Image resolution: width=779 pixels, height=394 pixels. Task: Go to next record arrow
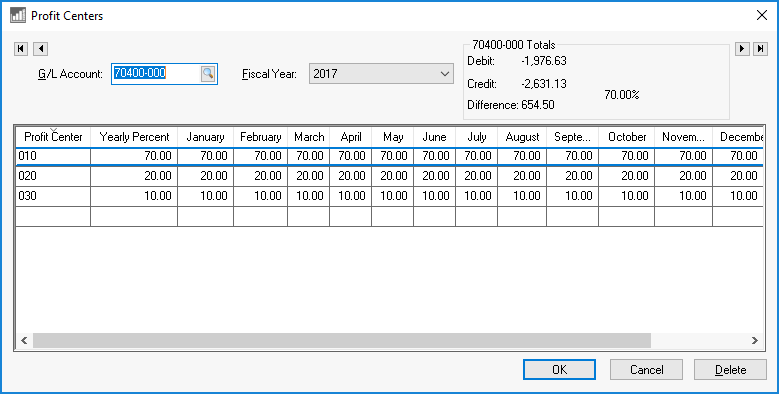coord(742,49)
